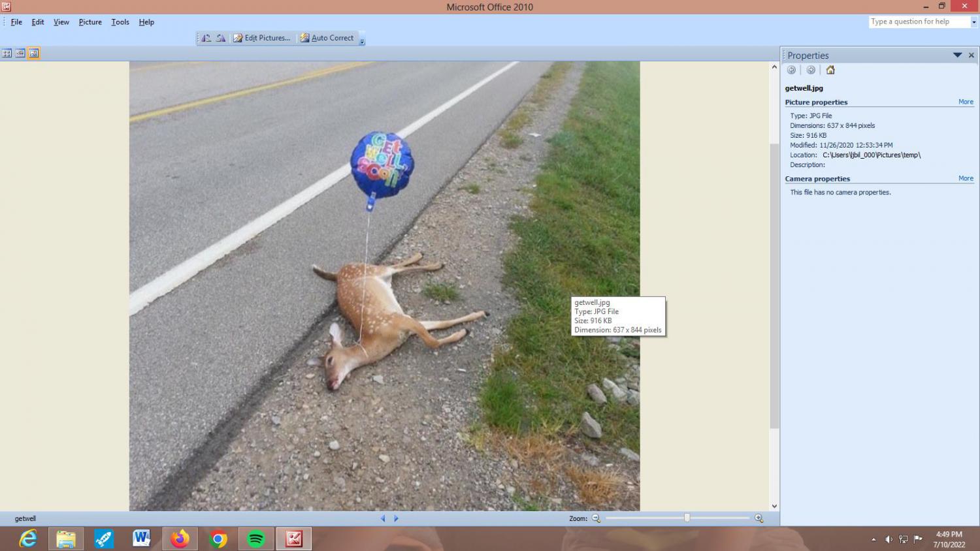Image resolution: width=980 pixels, height=551 pixels.
Task: Open the Edit menu
Action: (x=38, y=22)
